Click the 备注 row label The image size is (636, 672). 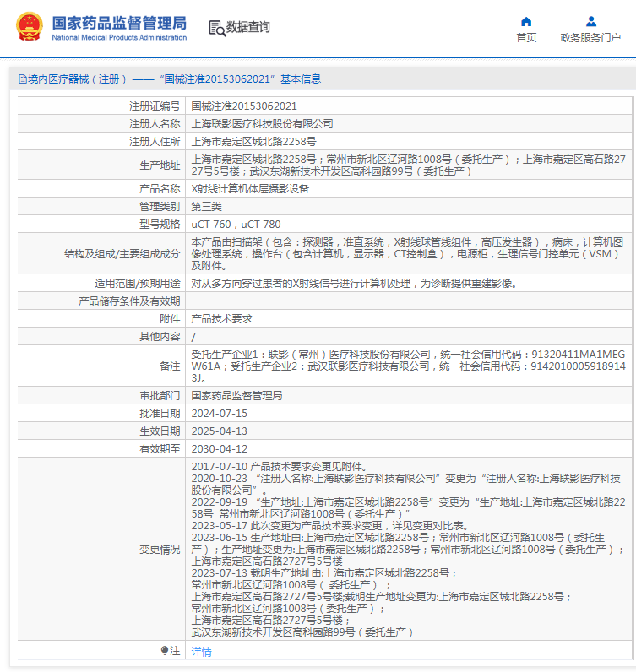click(170, 366)
